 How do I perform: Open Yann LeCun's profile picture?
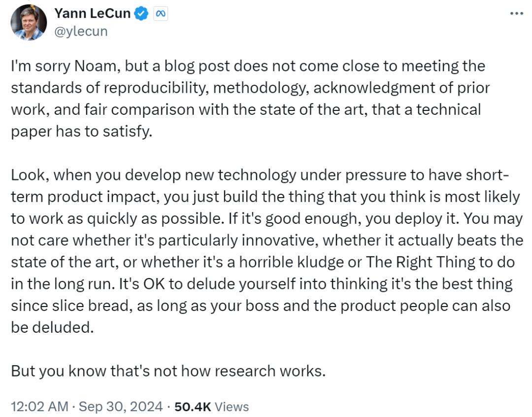29,22
